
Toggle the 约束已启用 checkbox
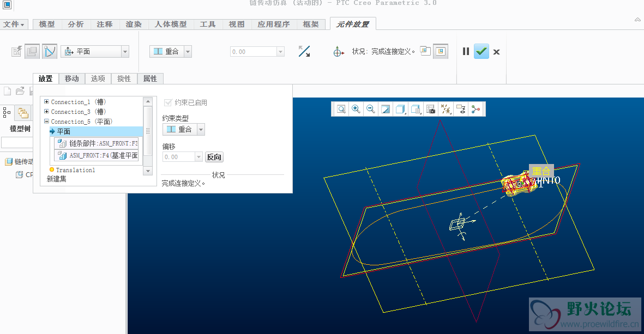167,102
